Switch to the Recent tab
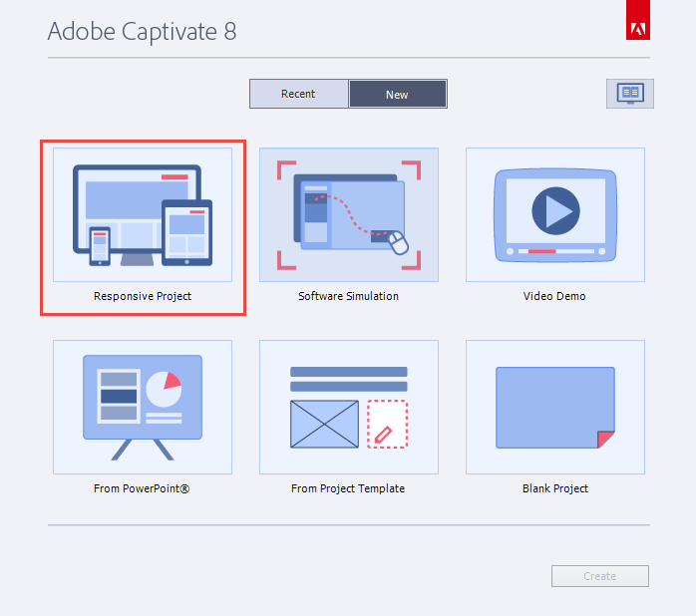 pos(299,94)
